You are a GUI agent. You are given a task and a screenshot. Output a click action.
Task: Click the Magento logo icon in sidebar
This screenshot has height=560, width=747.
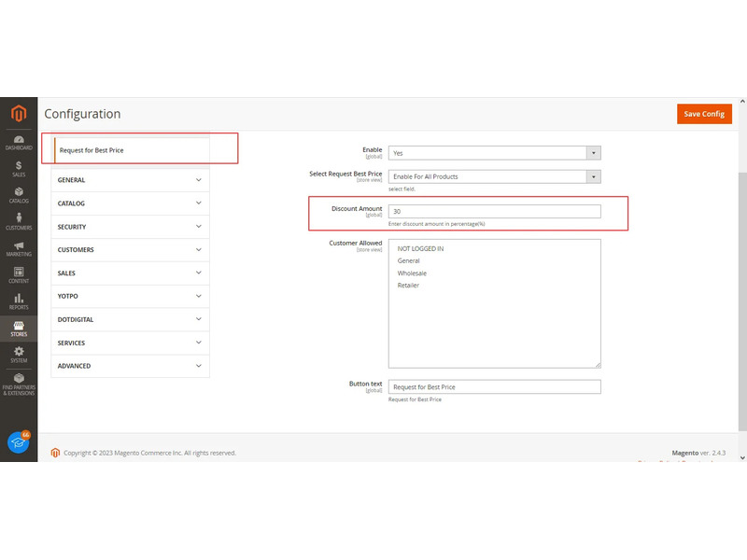pos(19,114)
